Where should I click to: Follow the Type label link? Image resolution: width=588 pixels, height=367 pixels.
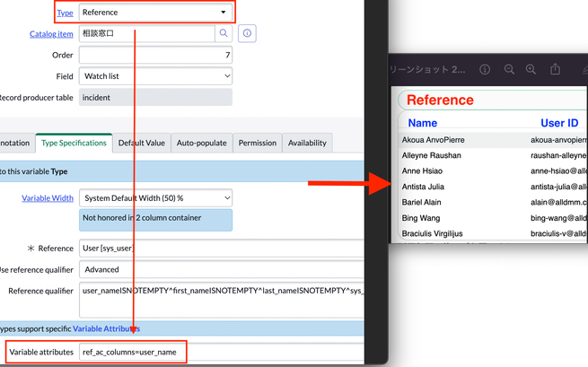[65, 13]
